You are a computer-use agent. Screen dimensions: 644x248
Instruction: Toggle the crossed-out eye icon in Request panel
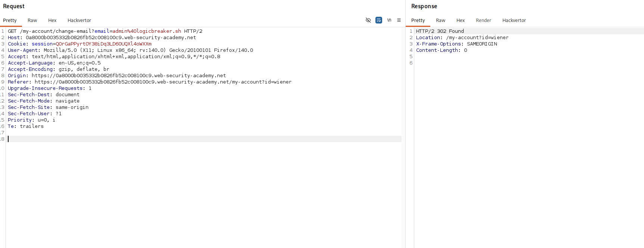pyautogui.click(x=368, y=20)
